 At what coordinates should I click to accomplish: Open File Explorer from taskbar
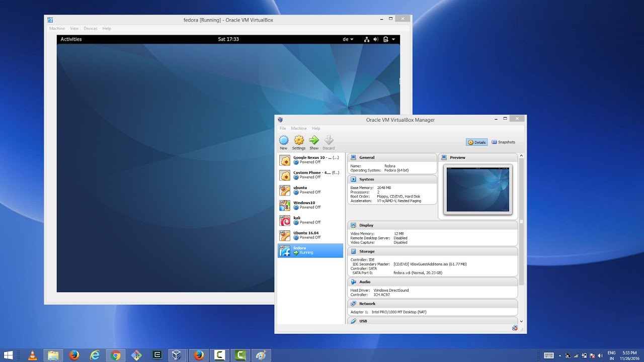53,355
